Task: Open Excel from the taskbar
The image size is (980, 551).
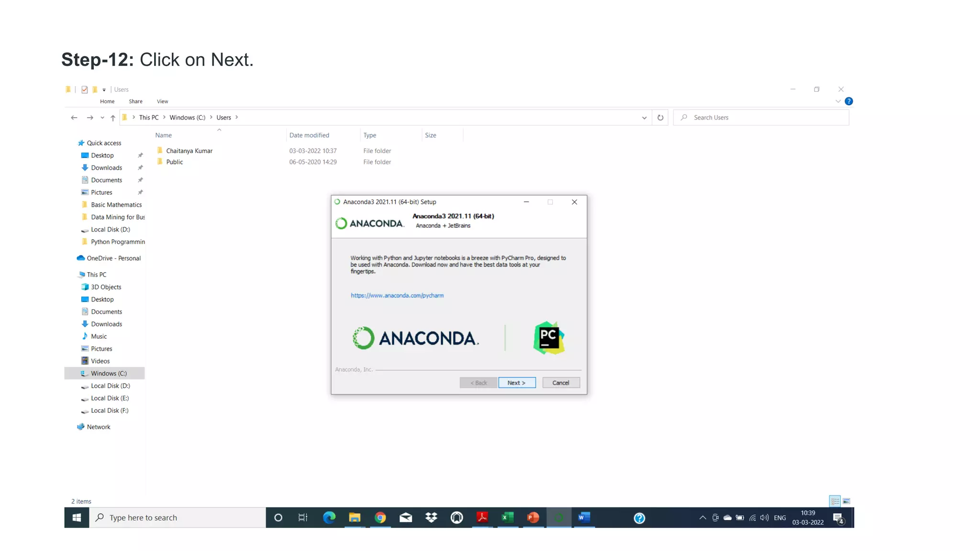Action: pyautogui.click(x=508, y=518)
